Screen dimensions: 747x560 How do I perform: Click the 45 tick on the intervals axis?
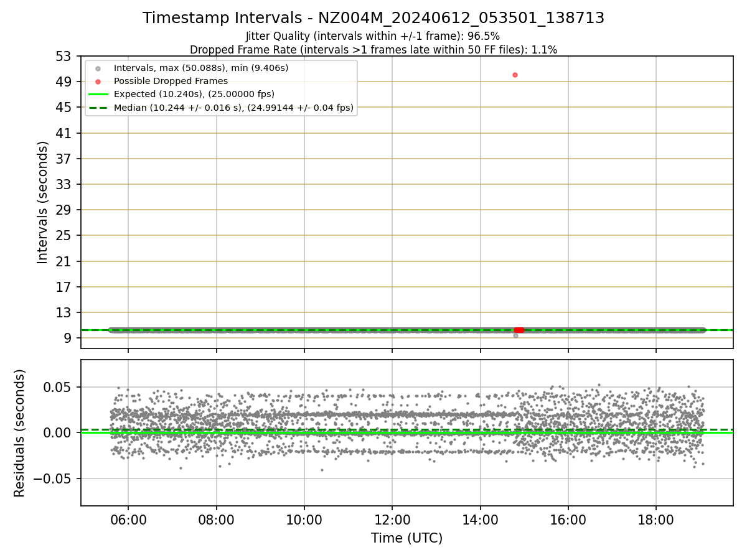coord(64,107)
